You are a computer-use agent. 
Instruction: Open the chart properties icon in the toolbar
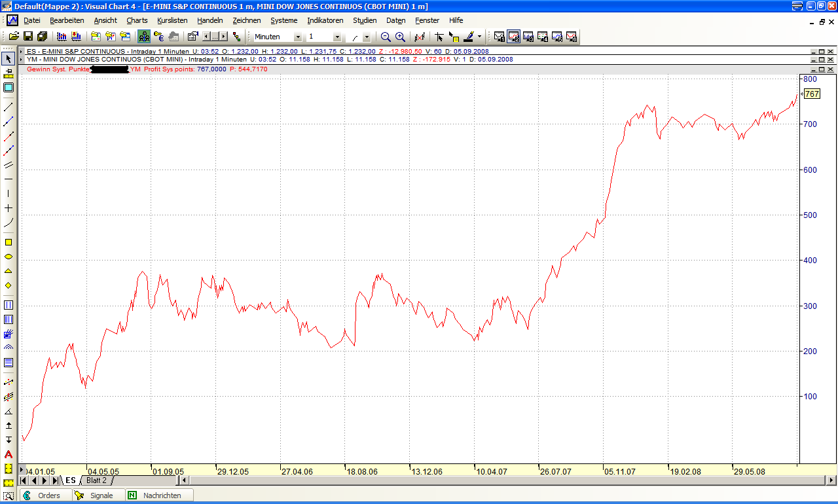[192, 37]
